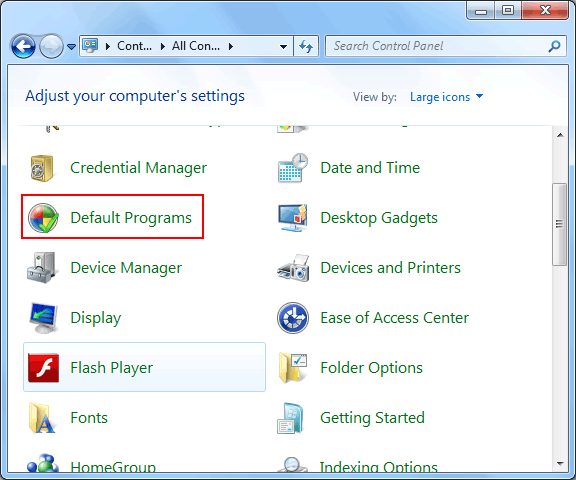Click the vertical scrollbar thumb
The image size is (576, 480).
(x=559, y=224)
